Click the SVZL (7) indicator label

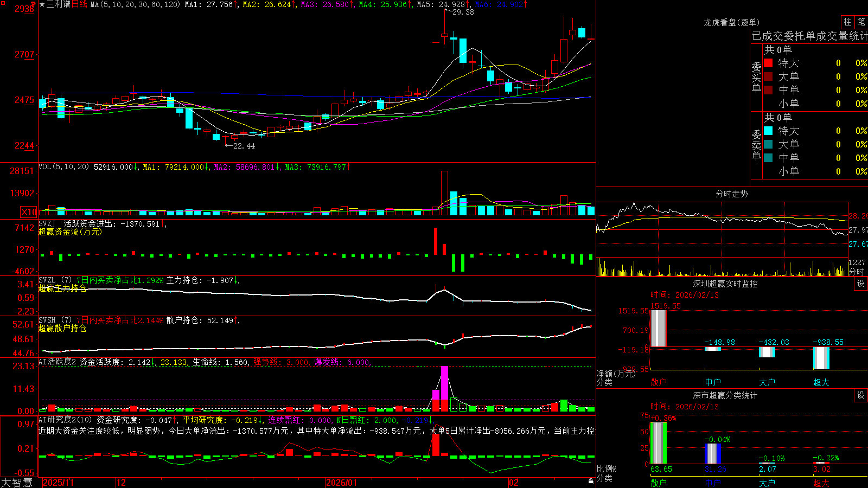click(55, 280)
